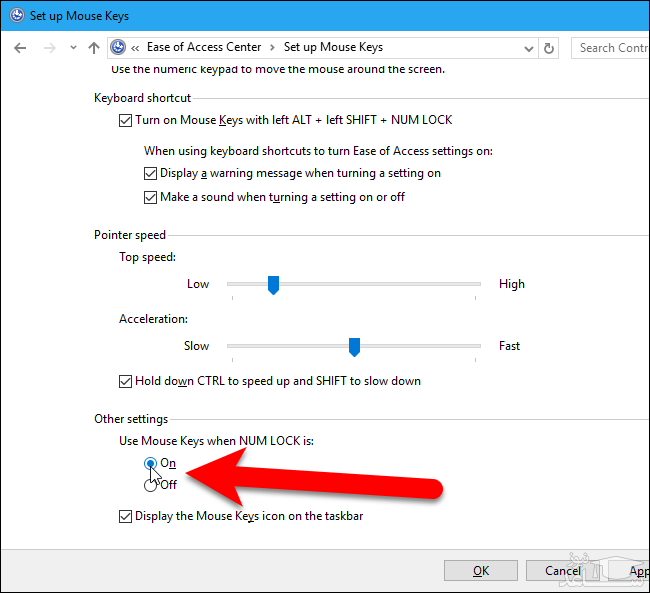Screen dimensions: 650x593
Task: Click the Top speed slider handle
Action: (273, 285)
